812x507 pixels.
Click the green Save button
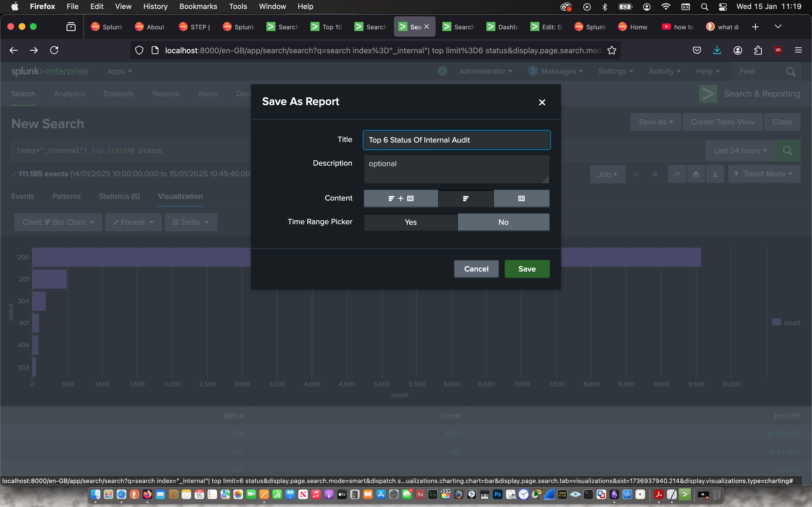(x=527, y=269)
